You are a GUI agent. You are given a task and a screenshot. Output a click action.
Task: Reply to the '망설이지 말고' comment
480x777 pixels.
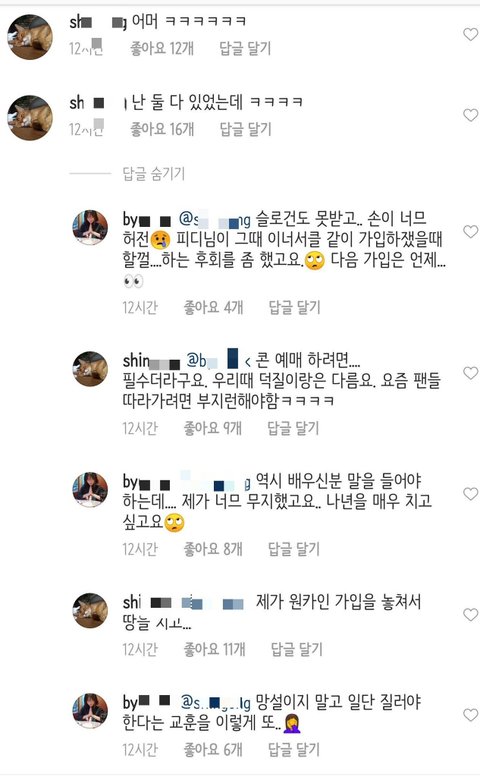[294, 750]
